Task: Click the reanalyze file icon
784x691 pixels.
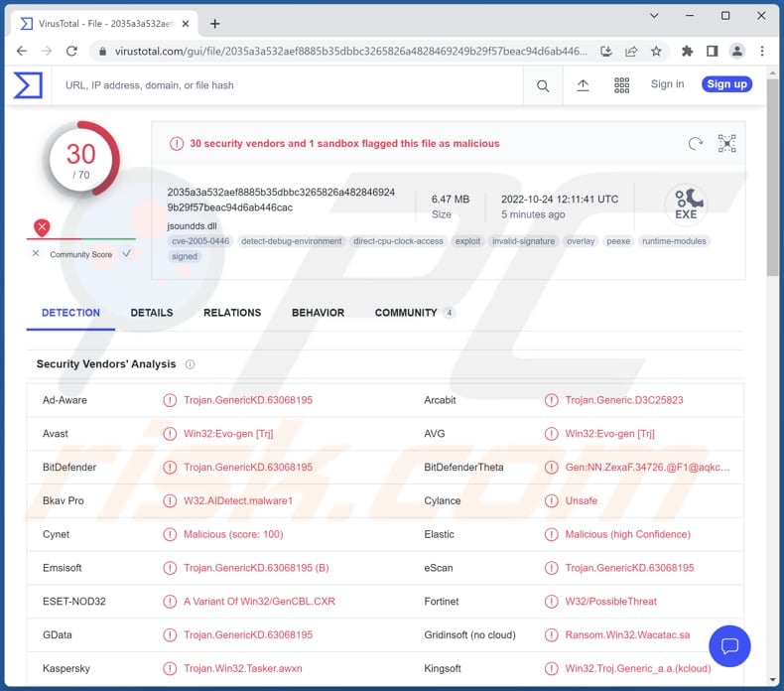Action: [695, 144]
